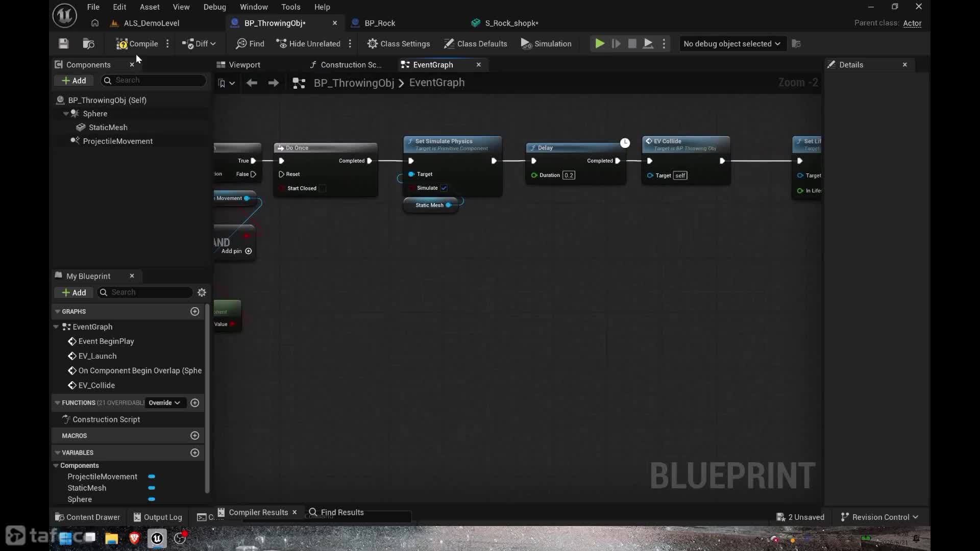Screen dimensions: 980x551
Task: Click the Advance Single Frame button
Action: pos(616,44)
